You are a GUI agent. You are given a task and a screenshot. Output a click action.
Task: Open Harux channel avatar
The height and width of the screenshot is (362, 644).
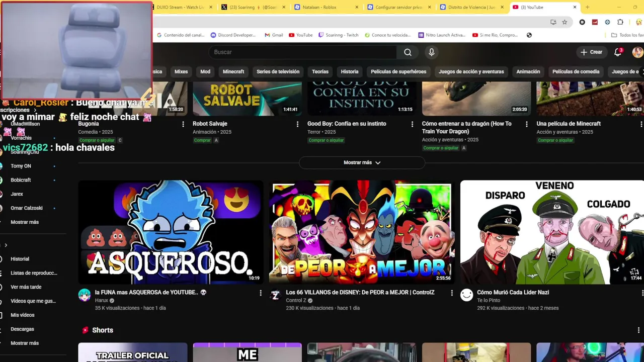pos(85,295)
